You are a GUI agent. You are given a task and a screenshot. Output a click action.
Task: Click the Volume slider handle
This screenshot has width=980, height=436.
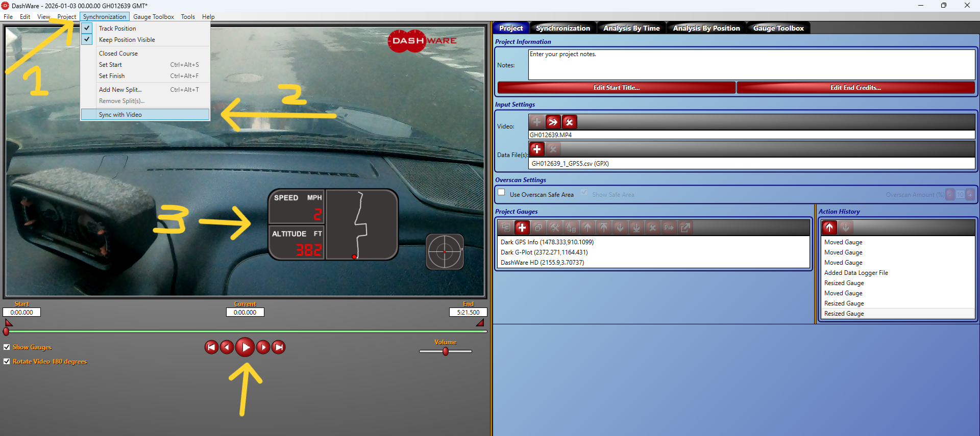pos(446,351)
